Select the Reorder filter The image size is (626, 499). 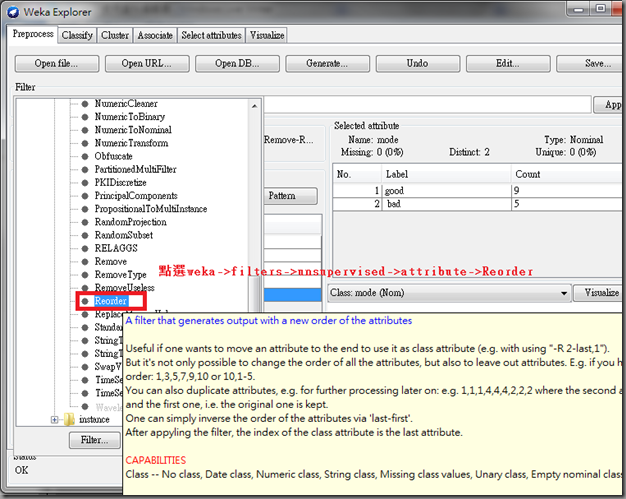point(111,301)
